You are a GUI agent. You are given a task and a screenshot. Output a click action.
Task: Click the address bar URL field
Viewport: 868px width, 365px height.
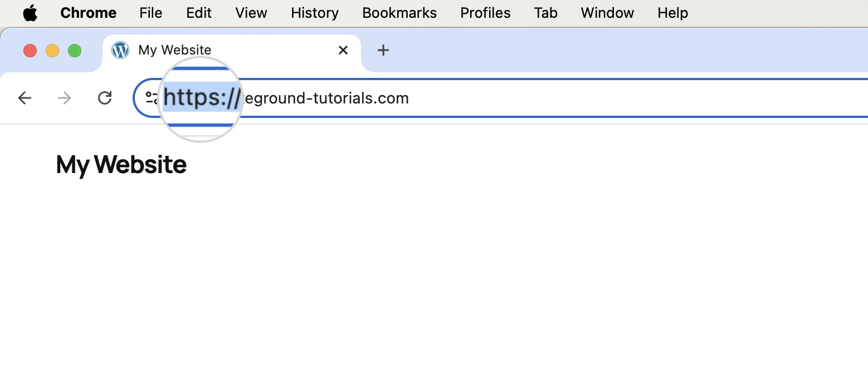[x=501, y=98]
